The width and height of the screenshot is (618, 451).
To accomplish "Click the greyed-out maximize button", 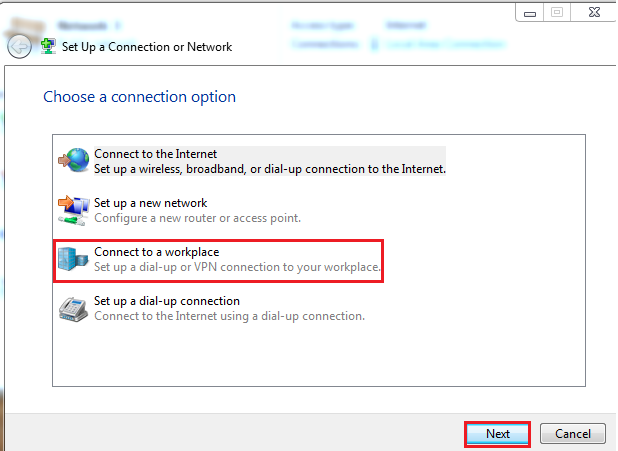I will click(556, 12).
